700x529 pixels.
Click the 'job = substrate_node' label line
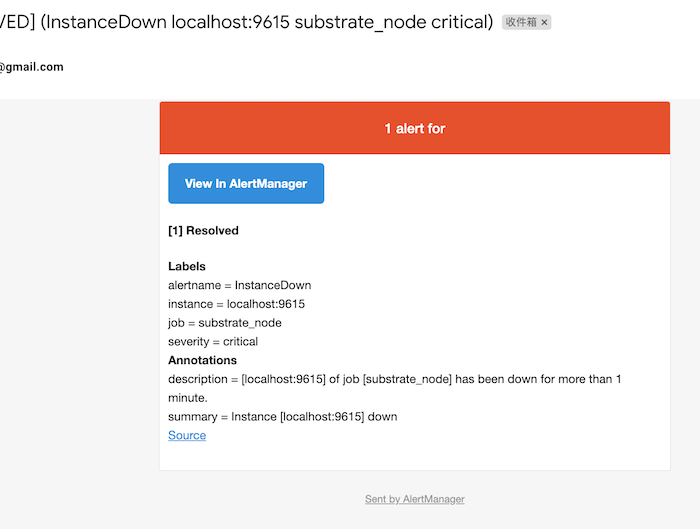click(x=224, y=323)
